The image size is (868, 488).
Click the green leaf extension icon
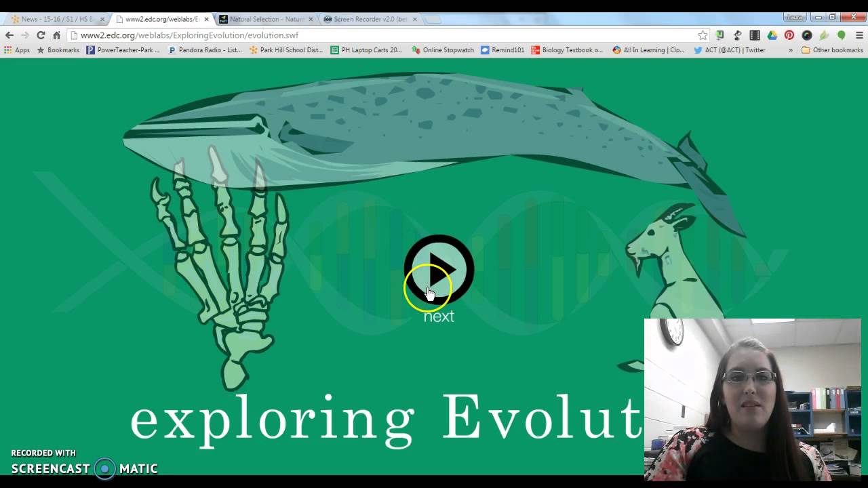(824, 35)
